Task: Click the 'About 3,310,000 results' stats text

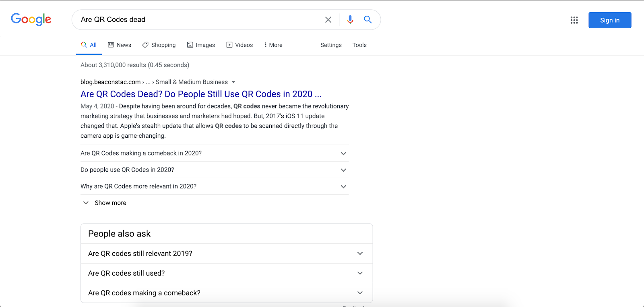Action: point(135,65)
